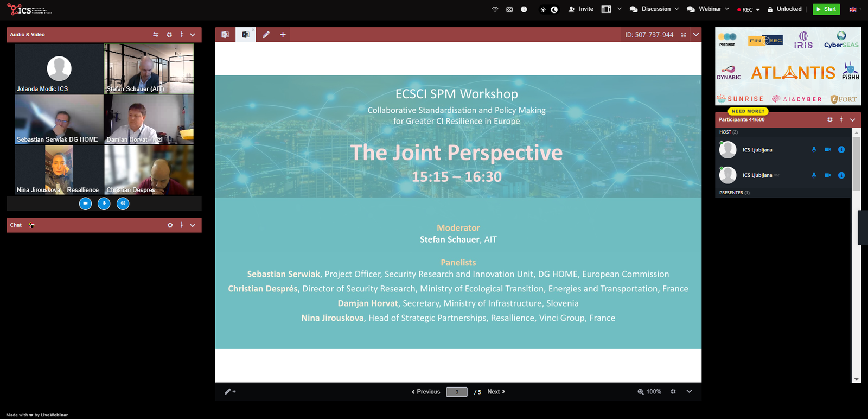The image size is (868, 419).
Task: Open Audio & Video panel settings gear
Action: 169,35
